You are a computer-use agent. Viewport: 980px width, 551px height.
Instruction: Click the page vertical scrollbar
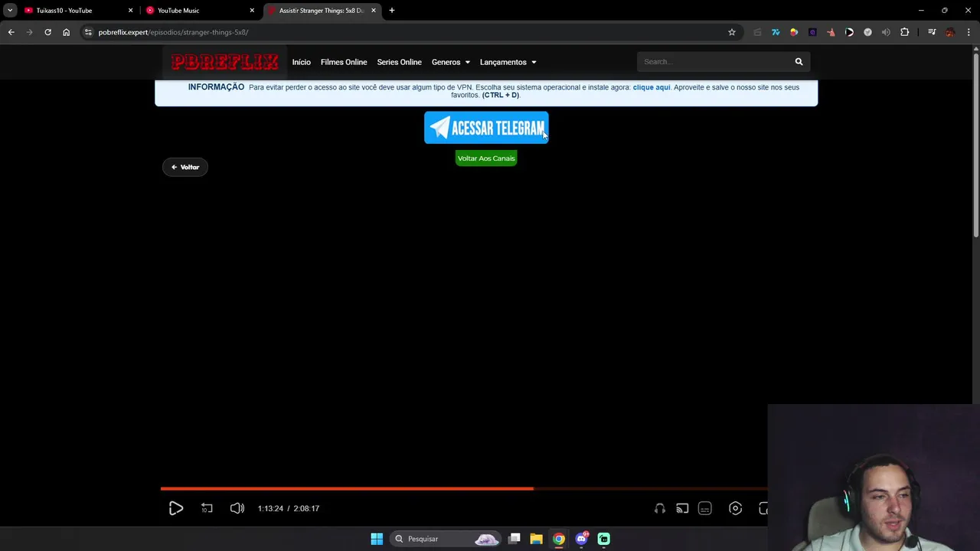pos(975,145)
